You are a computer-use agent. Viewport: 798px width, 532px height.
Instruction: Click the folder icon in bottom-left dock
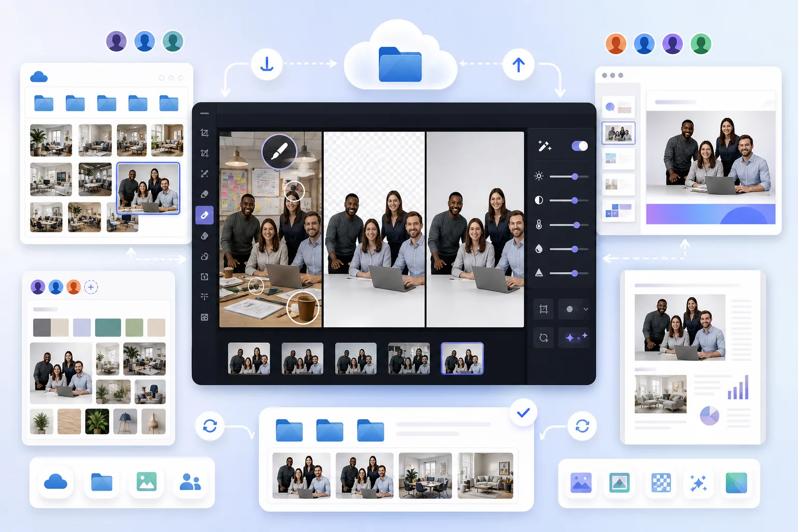(102, 482)
